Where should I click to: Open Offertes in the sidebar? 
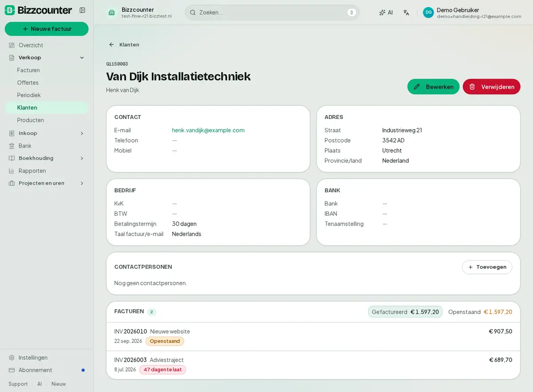(x=47, y=83)
